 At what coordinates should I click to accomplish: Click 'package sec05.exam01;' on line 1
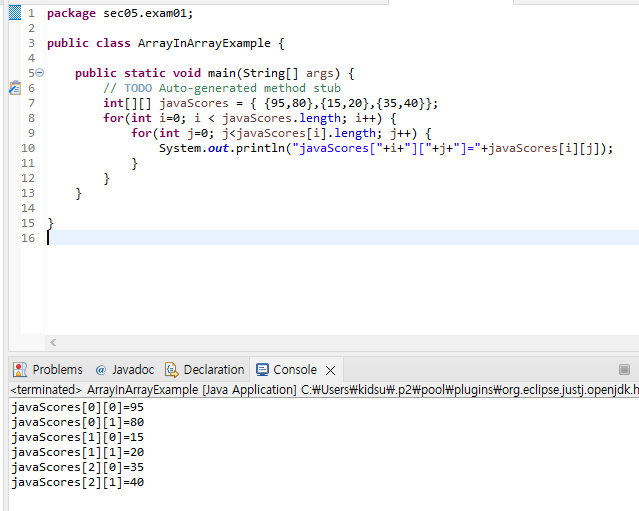click(120, 13)
